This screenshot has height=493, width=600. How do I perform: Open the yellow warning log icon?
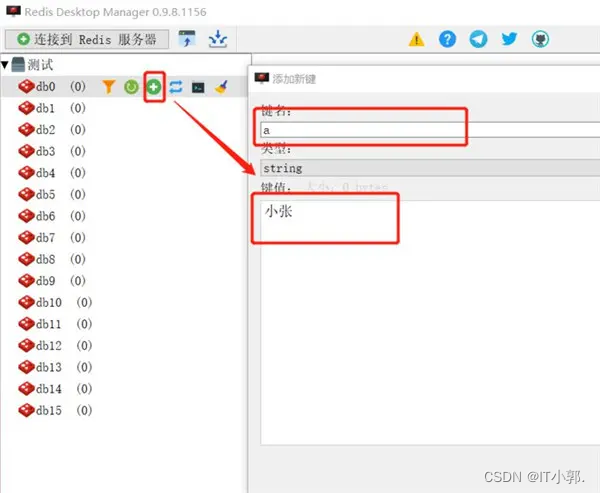coord(416,39)
